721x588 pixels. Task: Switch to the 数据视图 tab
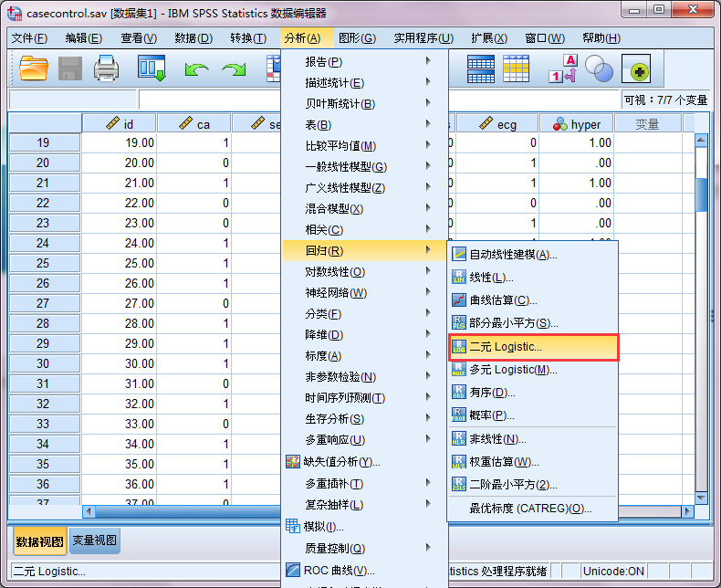(x=39, y=541)
